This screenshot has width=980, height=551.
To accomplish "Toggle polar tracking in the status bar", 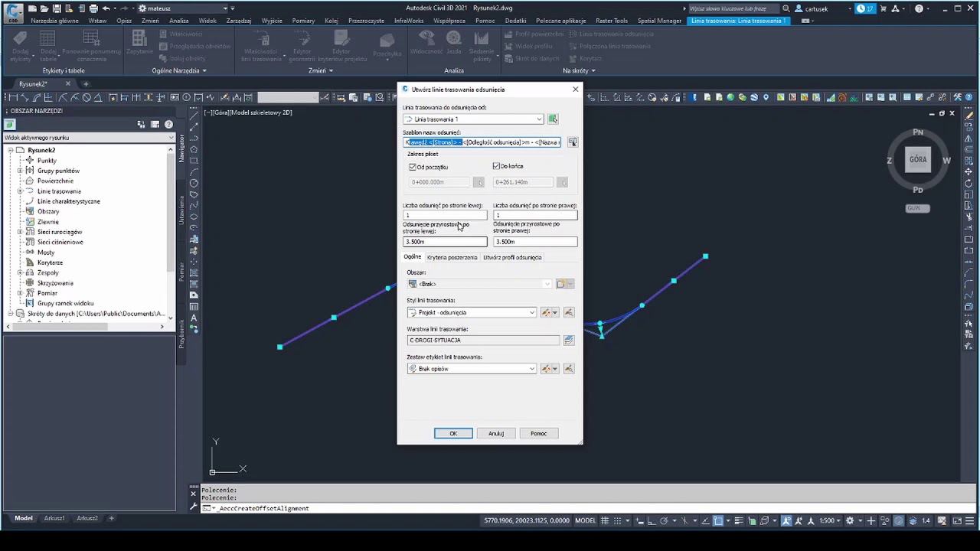I will [x=664, y=520].
